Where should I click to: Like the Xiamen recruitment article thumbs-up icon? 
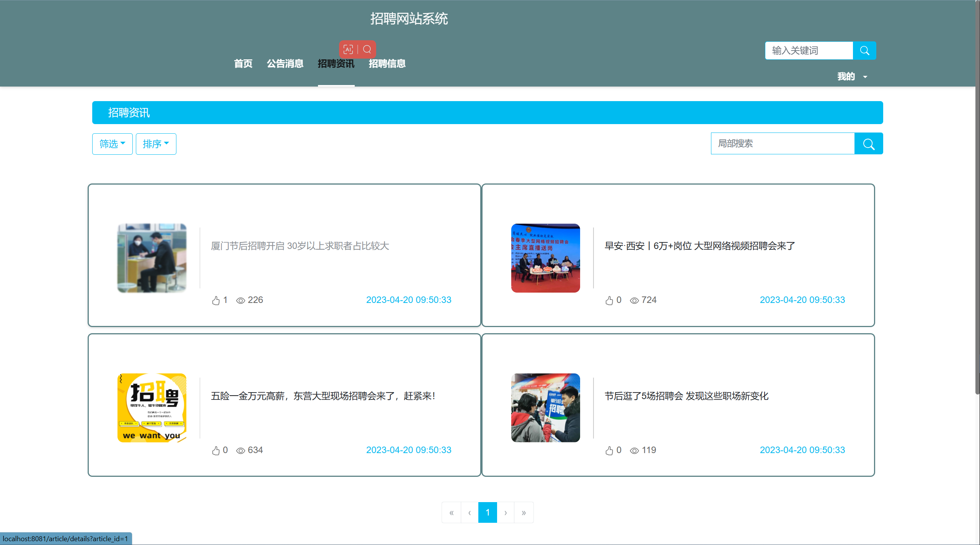click(x=216, y=300)
